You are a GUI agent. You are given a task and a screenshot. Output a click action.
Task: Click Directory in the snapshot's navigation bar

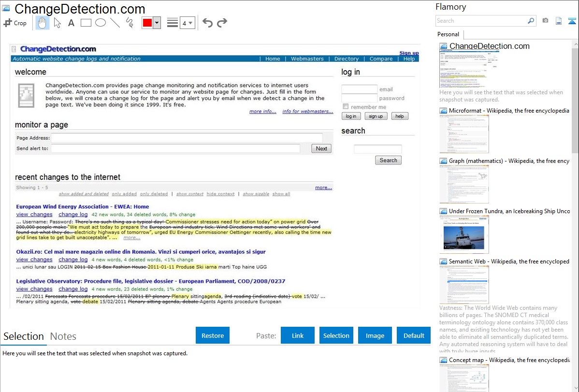click(x=347, y=59)
